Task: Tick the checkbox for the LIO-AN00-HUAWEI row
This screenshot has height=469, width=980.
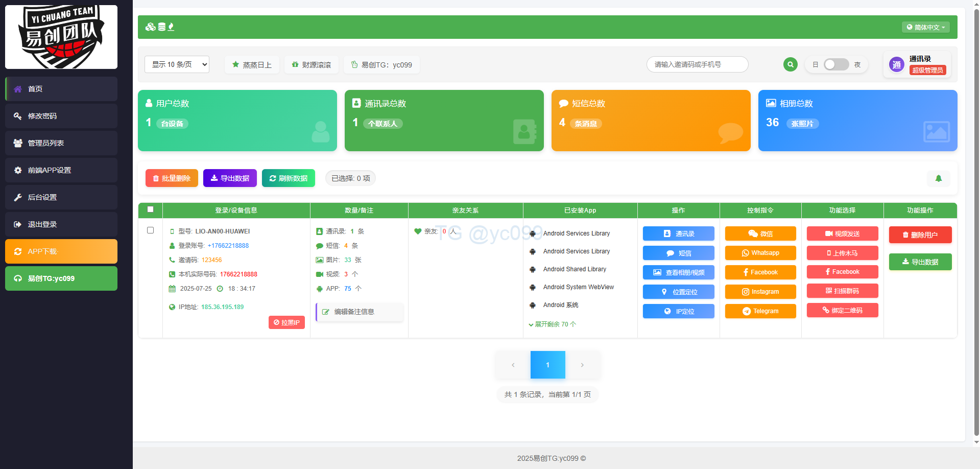Action: point(150,230)
